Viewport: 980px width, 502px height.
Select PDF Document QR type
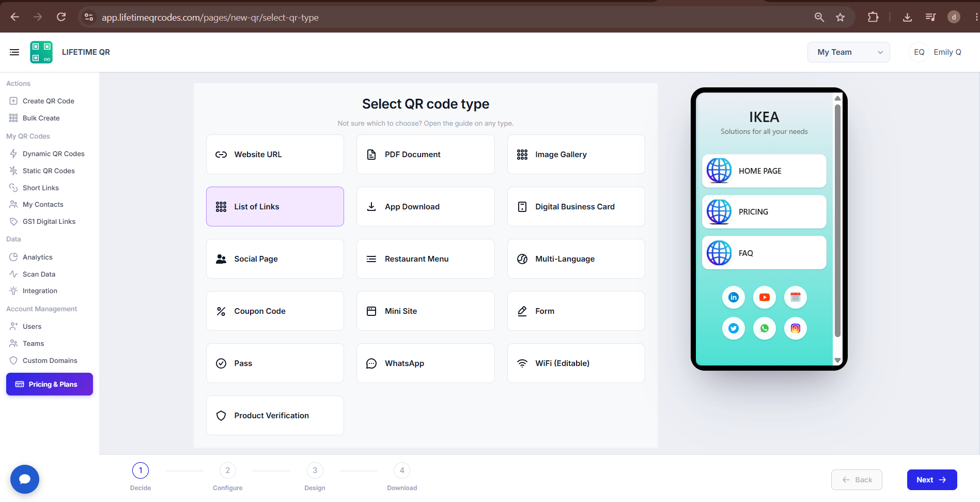pos(426,155)
